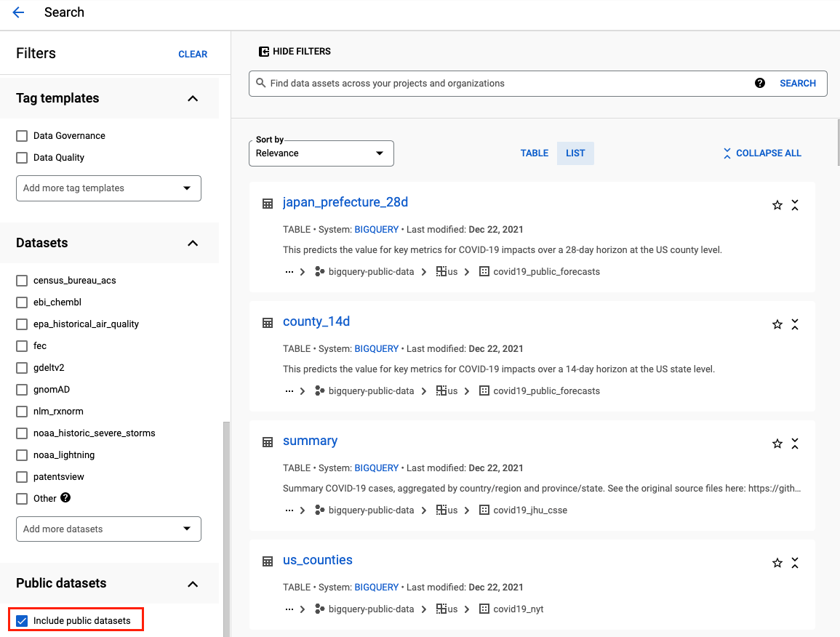Collapse the Tag templates section
Screen dimensions: 840x637
tap(193, 98)
